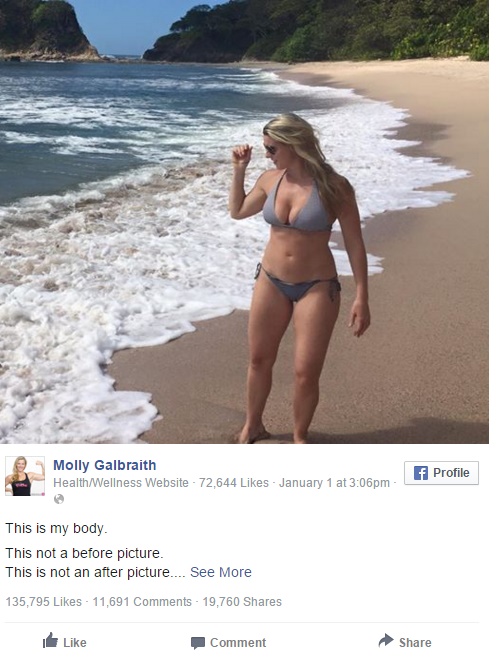Image resolution: width=503 pixels, height=659 pixels.
Task: Click the Share text label
Action: click(x=415, y=643)
